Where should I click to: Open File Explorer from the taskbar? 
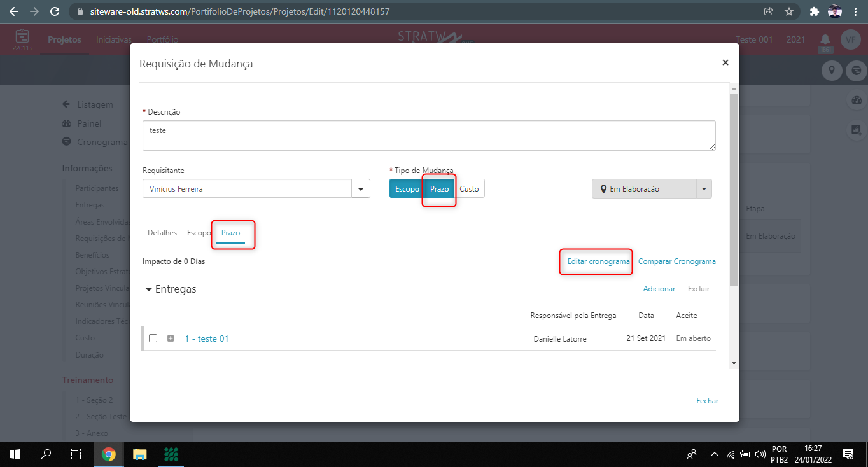point(139,454)
